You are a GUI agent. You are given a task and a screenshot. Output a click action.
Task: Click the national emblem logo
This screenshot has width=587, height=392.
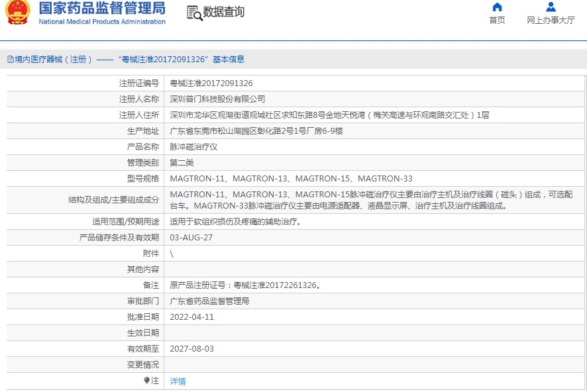(x=16, y=13)
